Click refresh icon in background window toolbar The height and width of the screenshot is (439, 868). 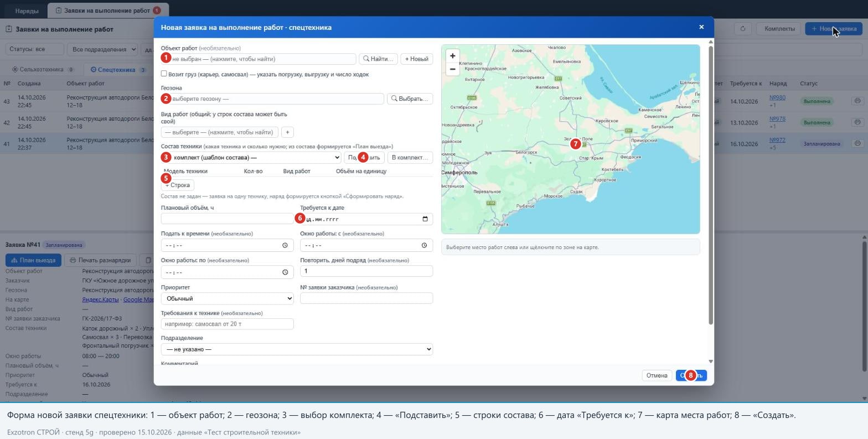click(x=742, y=29)
